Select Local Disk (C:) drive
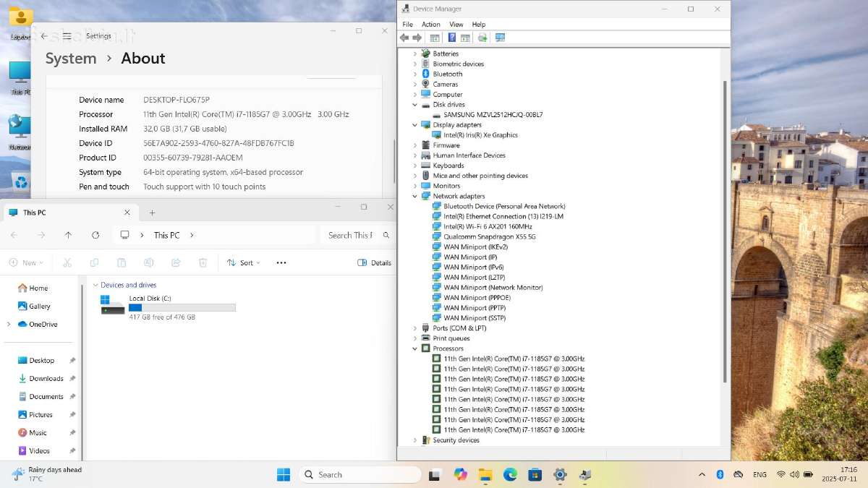This screenshot has width=868, height=488. click(x=168, y=307)
